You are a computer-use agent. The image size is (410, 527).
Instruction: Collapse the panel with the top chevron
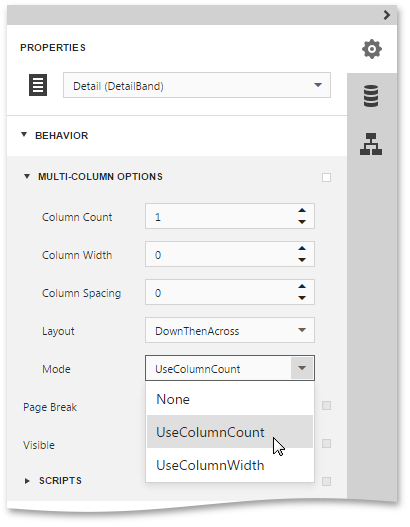[387, 15]
